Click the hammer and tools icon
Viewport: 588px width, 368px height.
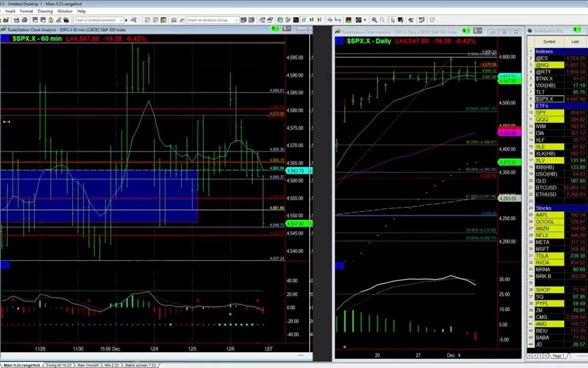point(411,20)
